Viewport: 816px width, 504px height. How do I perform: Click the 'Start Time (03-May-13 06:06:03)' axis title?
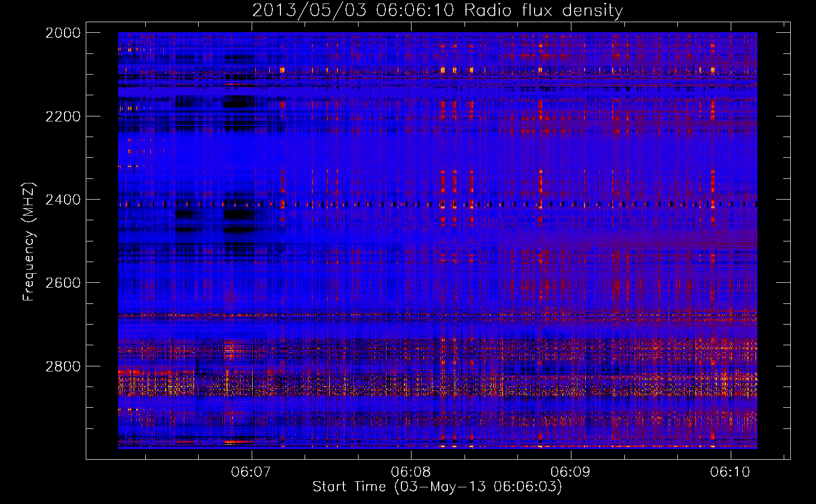[x=437, y=487]
